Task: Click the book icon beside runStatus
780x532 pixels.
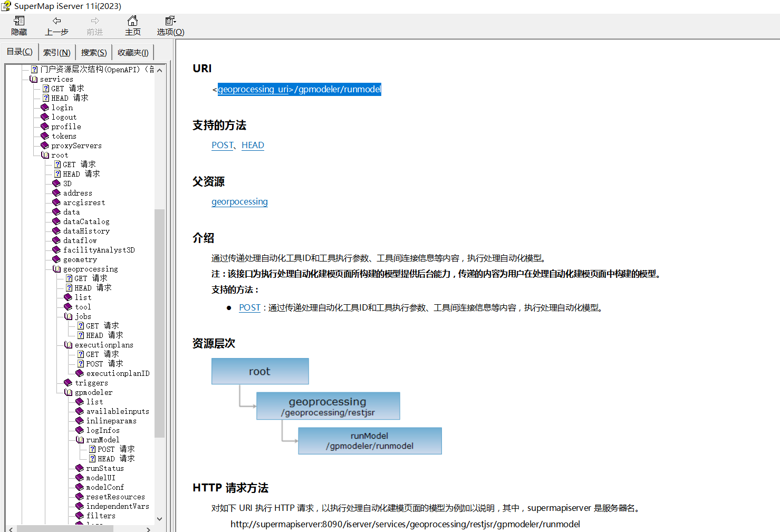Action: (x=80, y=468)
